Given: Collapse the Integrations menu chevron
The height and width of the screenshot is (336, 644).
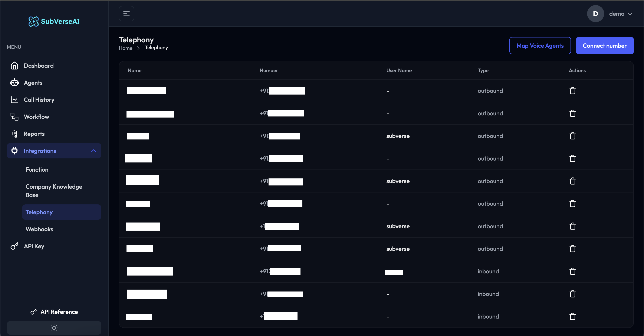Looking at the screenshot, I should (93, 151).
